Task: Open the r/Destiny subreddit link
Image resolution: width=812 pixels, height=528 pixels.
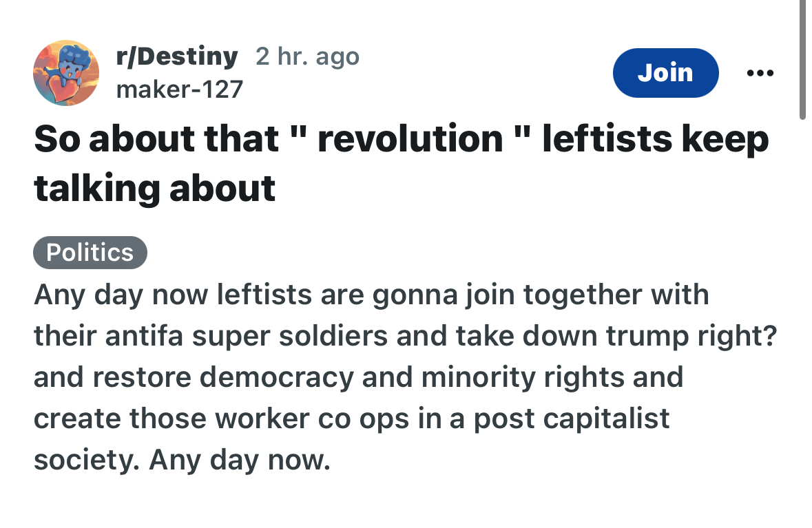Action: click(x=178, y=56)
